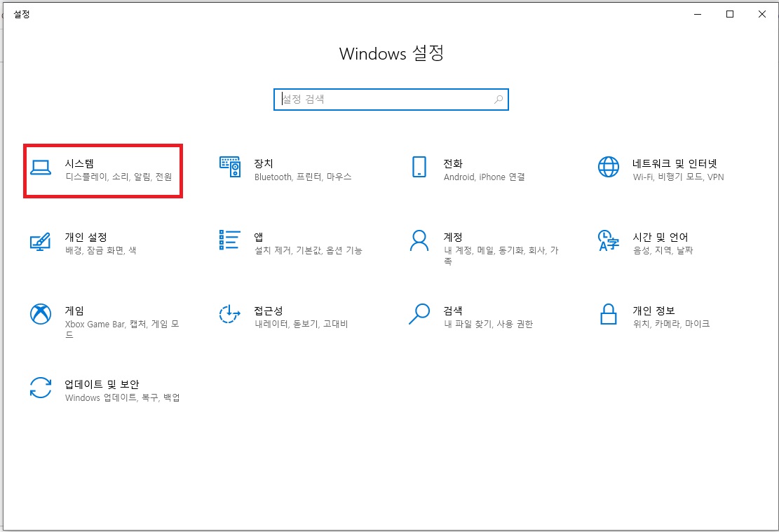Open the 시스템 laptop icon
Viewport: 779px width, 532px height.
[x=41, y=168]
